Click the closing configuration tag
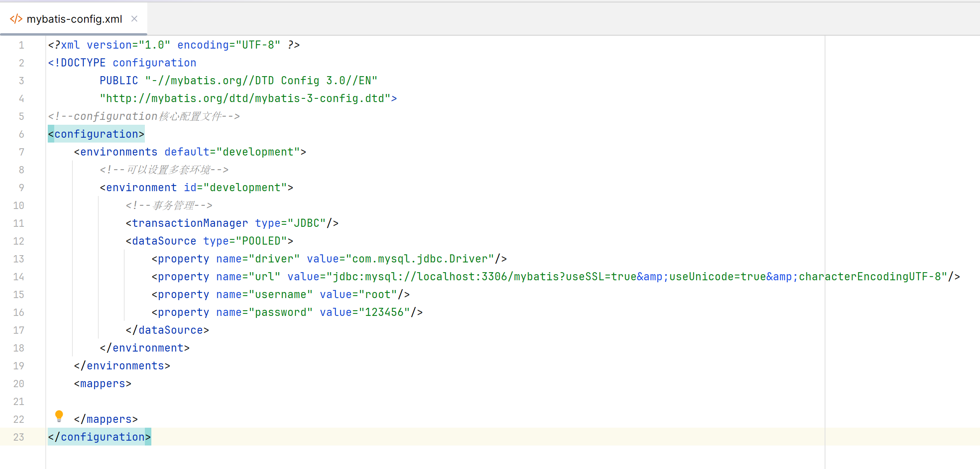 pos(100,437)
